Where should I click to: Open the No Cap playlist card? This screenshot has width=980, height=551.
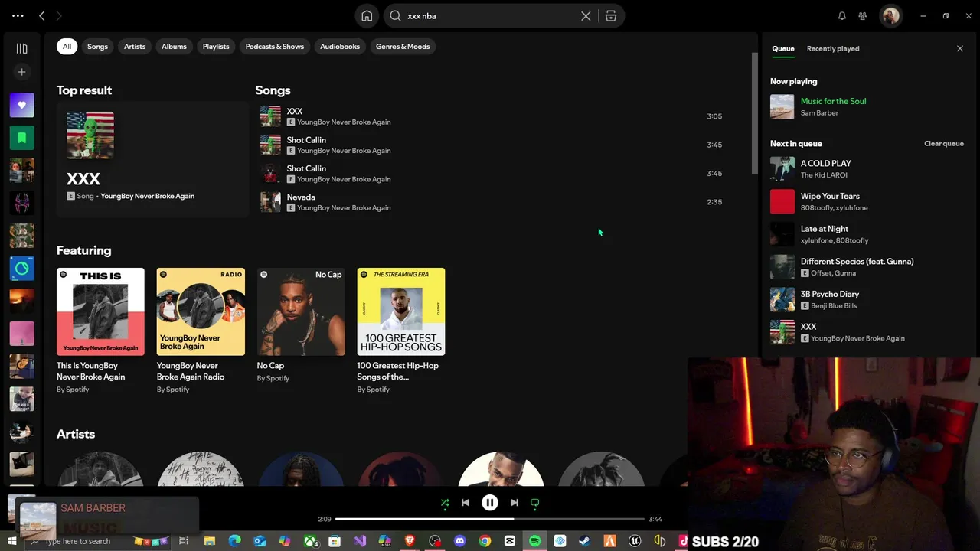[301, 325]
